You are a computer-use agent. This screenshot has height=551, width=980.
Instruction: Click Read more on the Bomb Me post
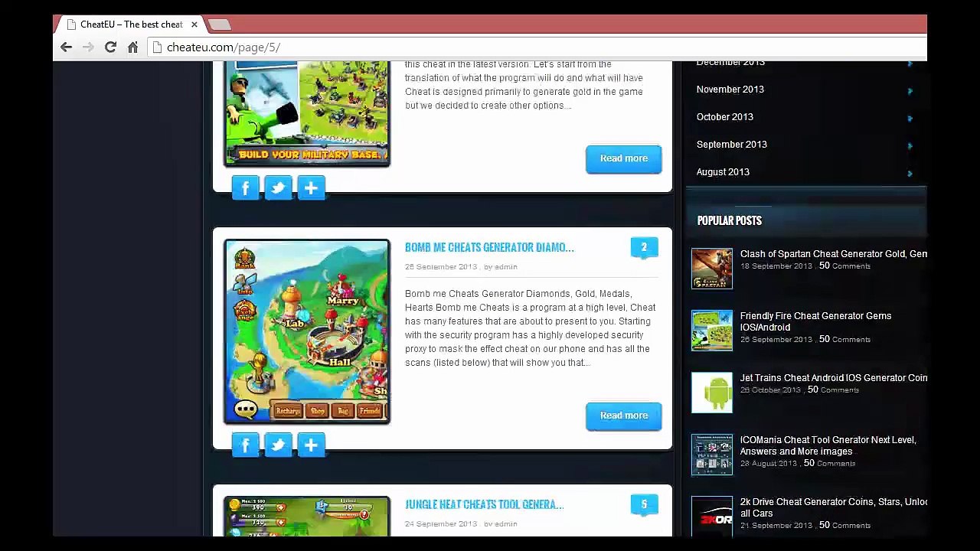click(623, 416)
